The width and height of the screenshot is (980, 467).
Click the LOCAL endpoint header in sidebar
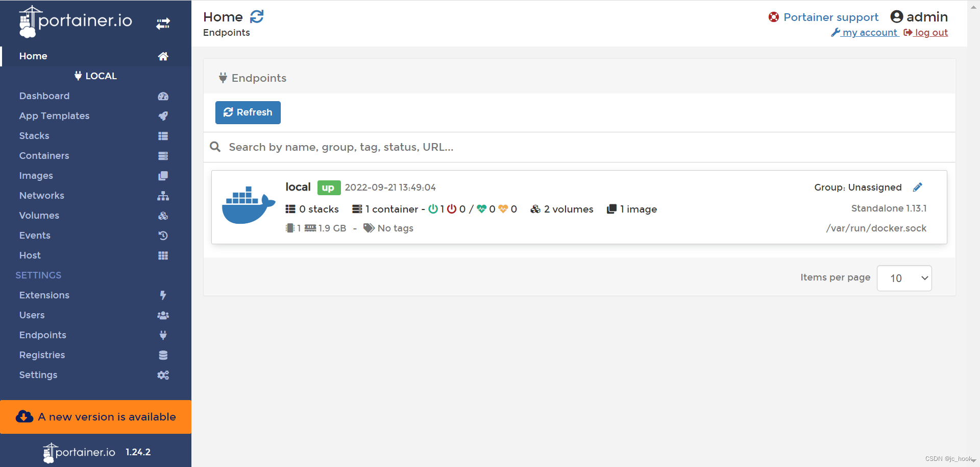(95, 76)
